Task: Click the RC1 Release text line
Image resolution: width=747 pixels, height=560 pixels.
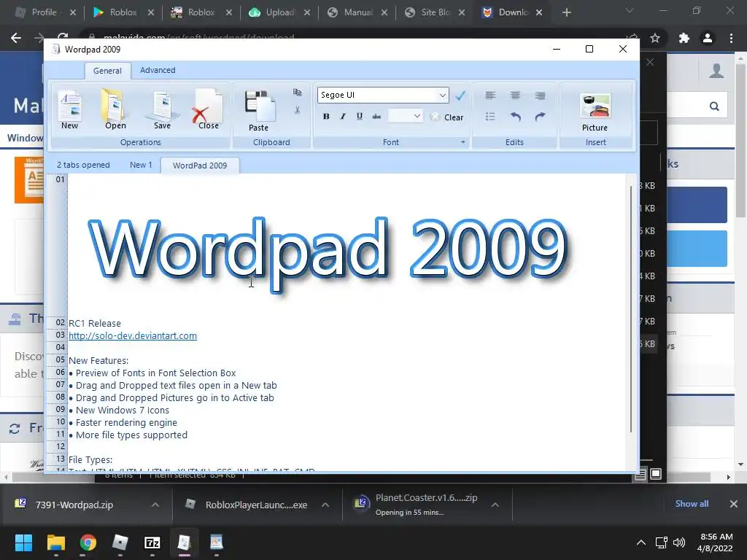Action: (95, 323)
